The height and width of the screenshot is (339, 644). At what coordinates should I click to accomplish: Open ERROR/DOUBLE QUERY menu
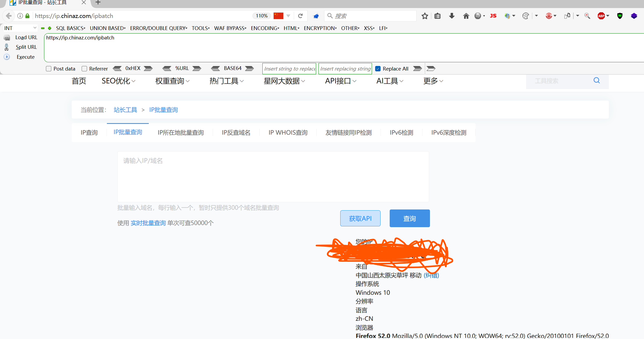click(159, 28)
